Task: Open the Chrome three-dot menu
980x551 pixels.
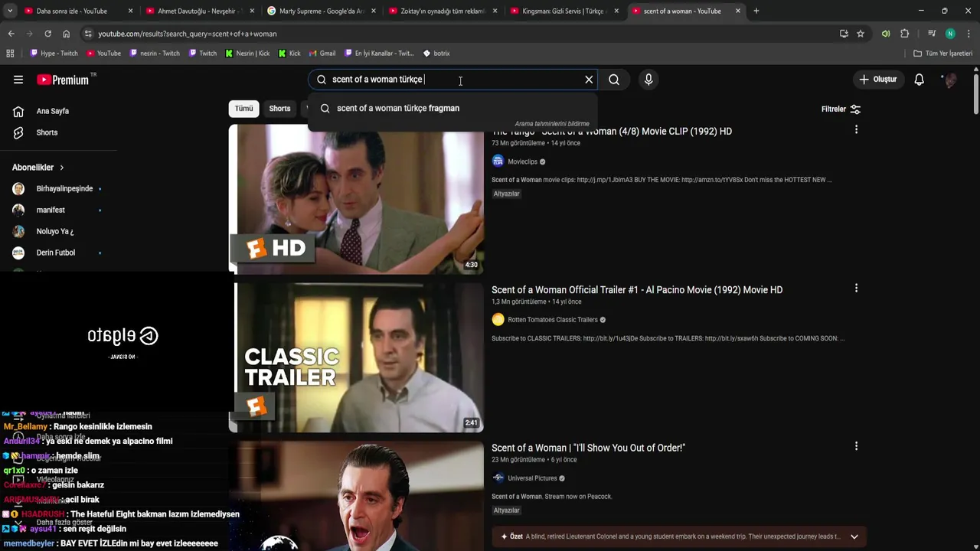Action: click(969, 34)
